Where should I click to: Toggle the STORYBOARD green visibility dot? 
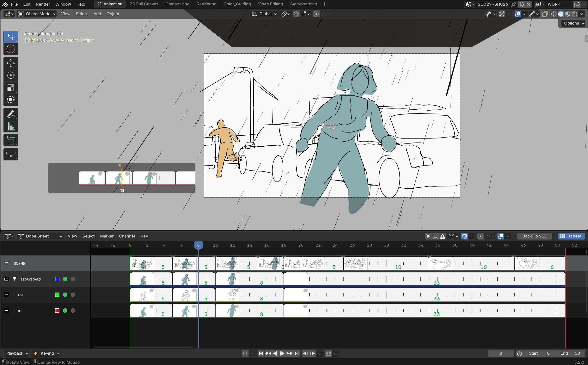65,279
